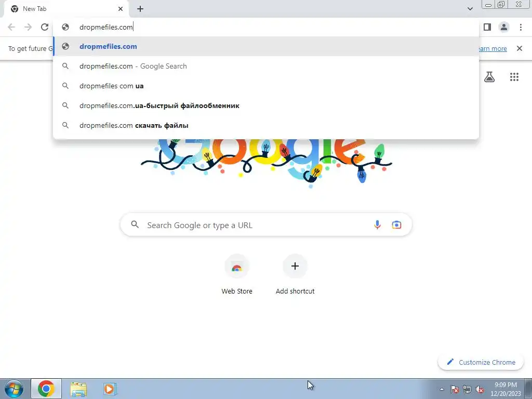532x399 pixels.
Task: Click the Google search box
Action: click(x=266, y=224)
